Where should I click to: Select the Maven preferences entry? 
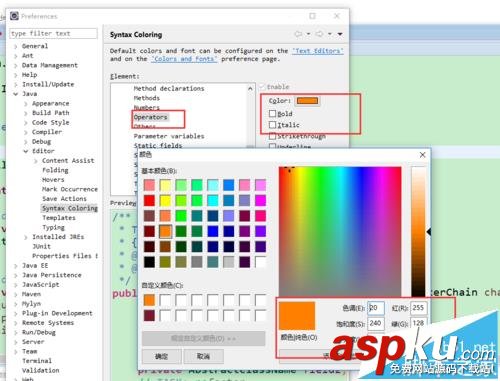pyautogui.click(x=31, y=294)
